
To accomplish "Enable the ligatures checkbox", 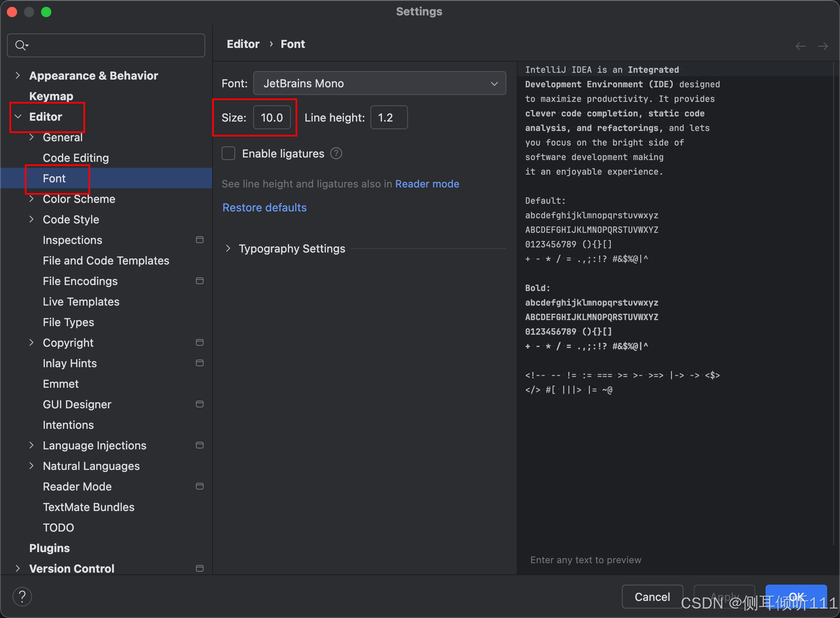I will (x=228, y=153).
